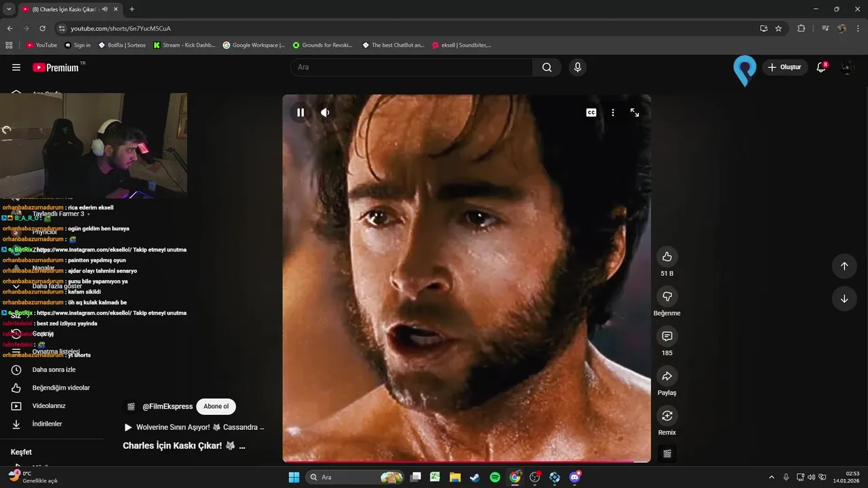View site information icon in address bar
The image size is (868, 488).
[62, 28]
